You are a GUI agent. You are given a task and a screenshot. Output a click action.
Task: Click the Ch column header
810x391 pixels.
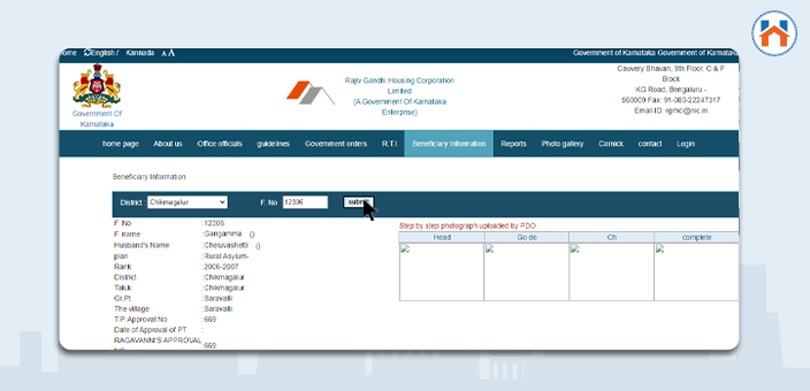tap(612, 237)
